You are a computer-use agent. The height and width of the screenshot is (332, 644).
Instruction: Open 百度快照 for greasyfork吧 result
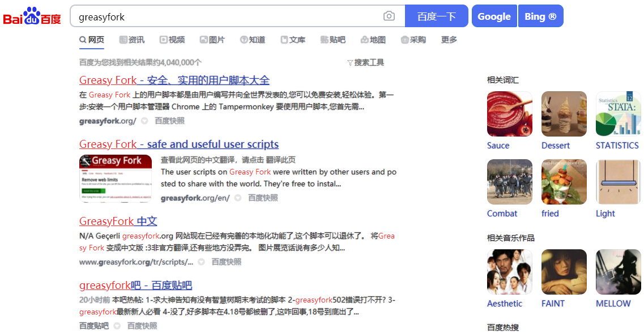point(142,326)
